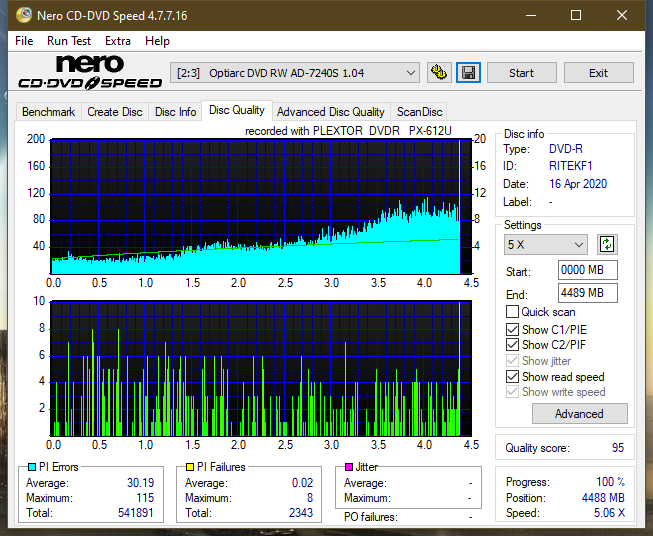The image size is (653, 536).
Task: Open the File menu
Action: point(24,41)
